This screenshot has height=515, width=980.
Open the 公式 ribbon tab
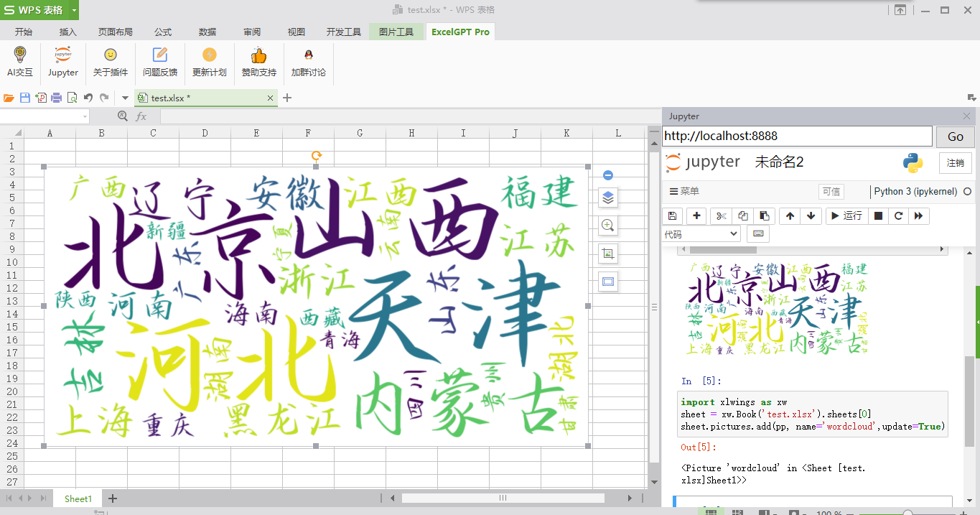tap(163, 32)
